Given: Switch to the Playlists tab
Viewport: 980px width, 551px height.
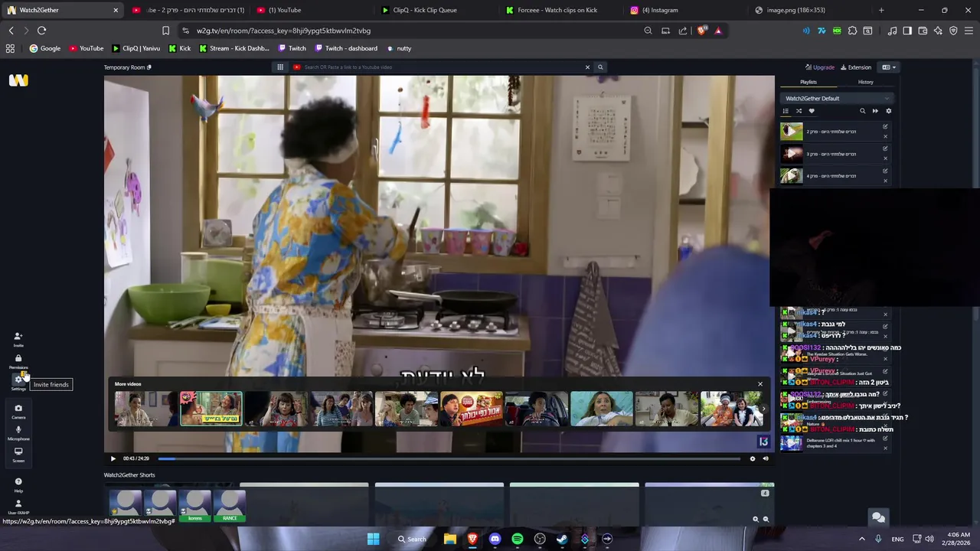Looking at the screenshot, I should 808,82.
